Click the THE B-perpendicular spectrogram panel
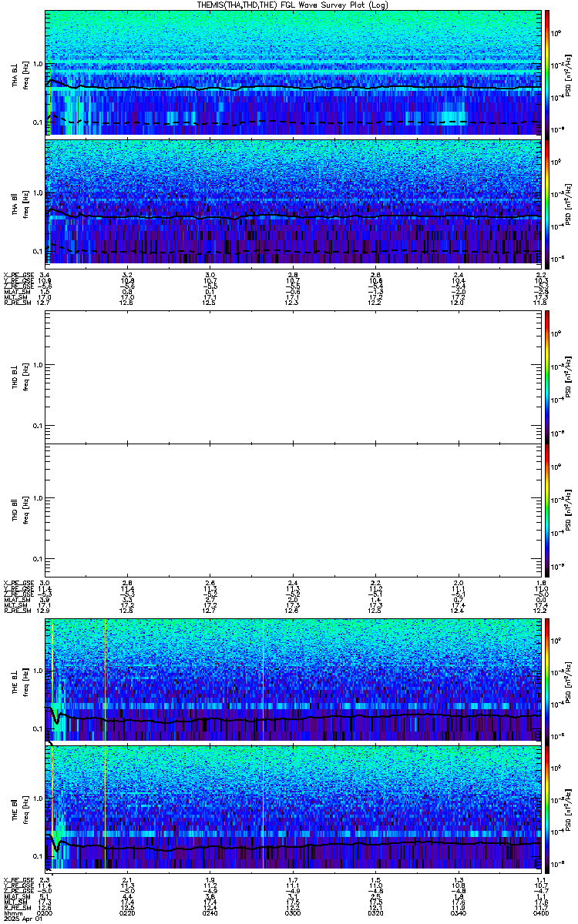The height and width of the screenshot is (924, 578). (x=294, y=679)
